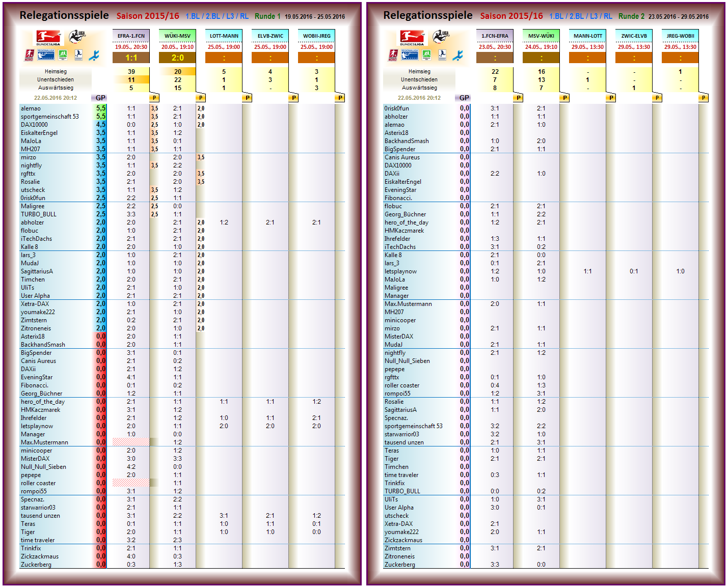The image size is (728, 588).
Task: Click the green Regionalliga West badge
Action: (63, 55)
